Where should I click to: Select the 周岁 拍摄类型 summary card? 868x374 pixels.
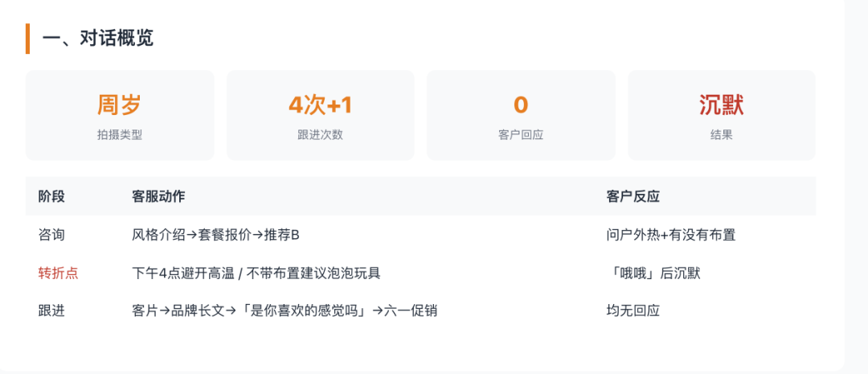point(120,115)
